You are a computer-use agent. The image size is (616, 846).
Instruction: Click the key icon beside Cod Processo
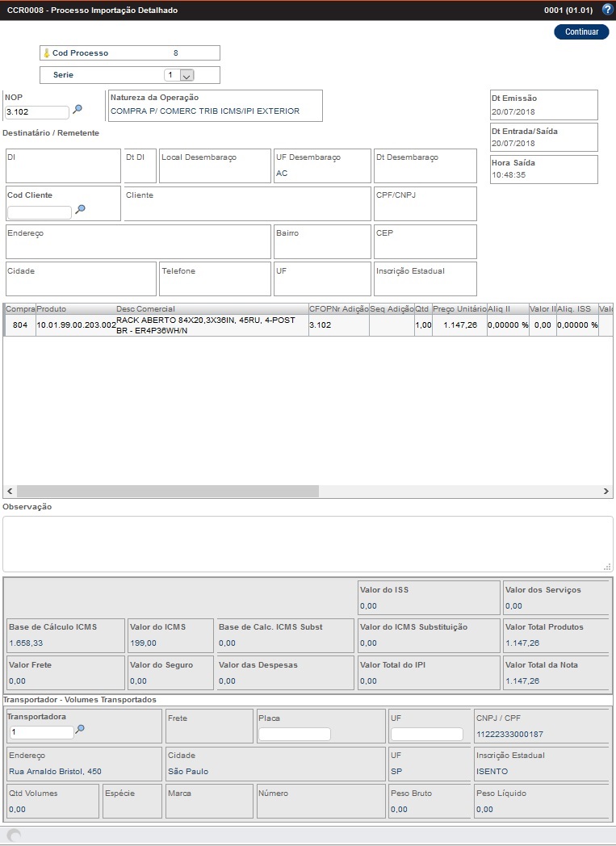click(47, 53)
